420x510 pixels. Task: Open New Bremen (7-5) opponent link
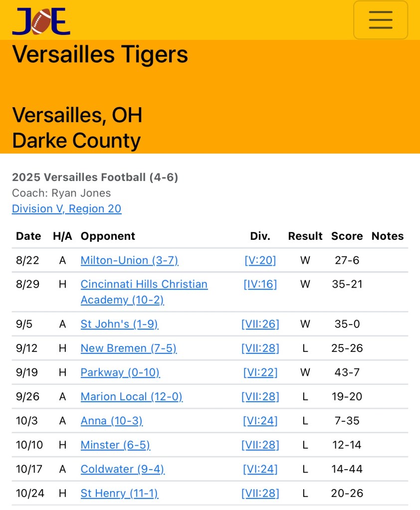(129, 348)
